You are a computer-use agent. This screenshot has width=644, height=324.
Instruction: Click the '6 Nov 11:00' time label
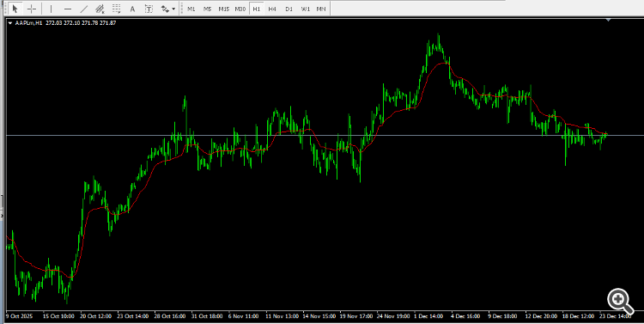pos(244,316)
